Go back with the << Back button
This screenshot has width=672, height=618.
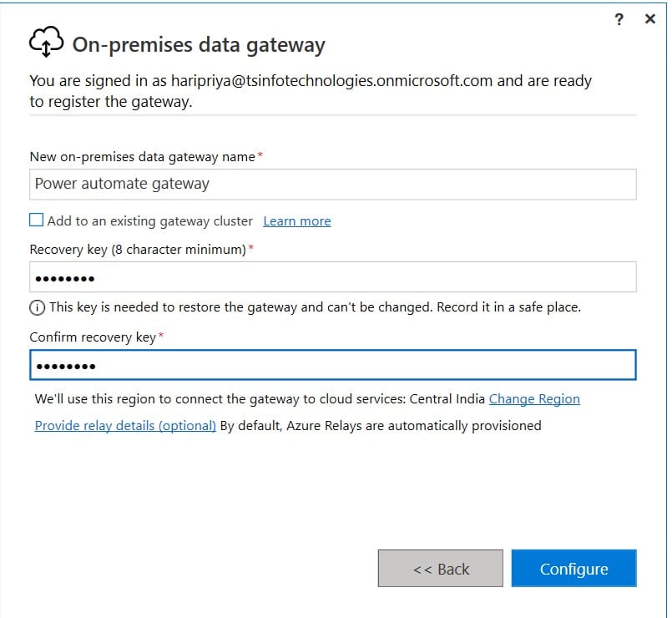440,568
